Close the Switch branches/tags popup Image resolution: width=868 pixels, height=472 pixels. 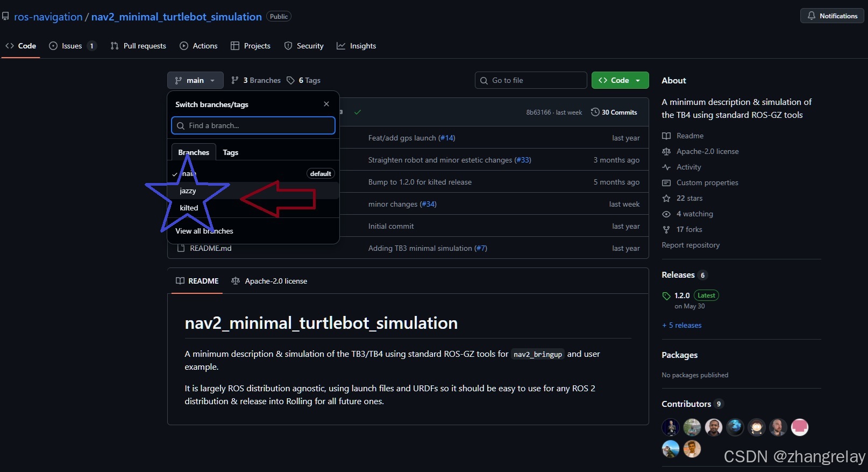click(326, 104)
